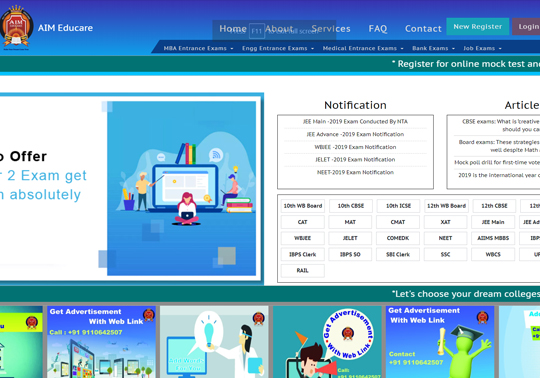Screen dimensions: 540x378
Task: Click the New Register button
Action: pos(478,27)
